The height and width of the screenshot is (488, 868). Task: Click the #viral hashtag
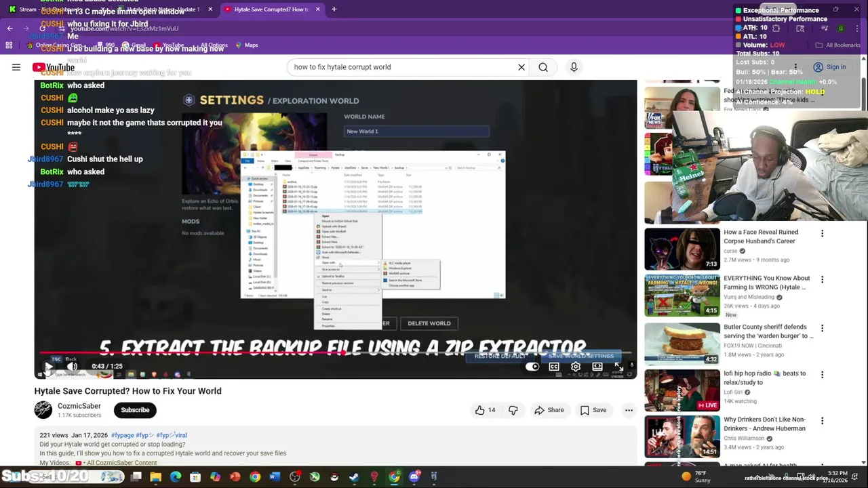[172, 435]
